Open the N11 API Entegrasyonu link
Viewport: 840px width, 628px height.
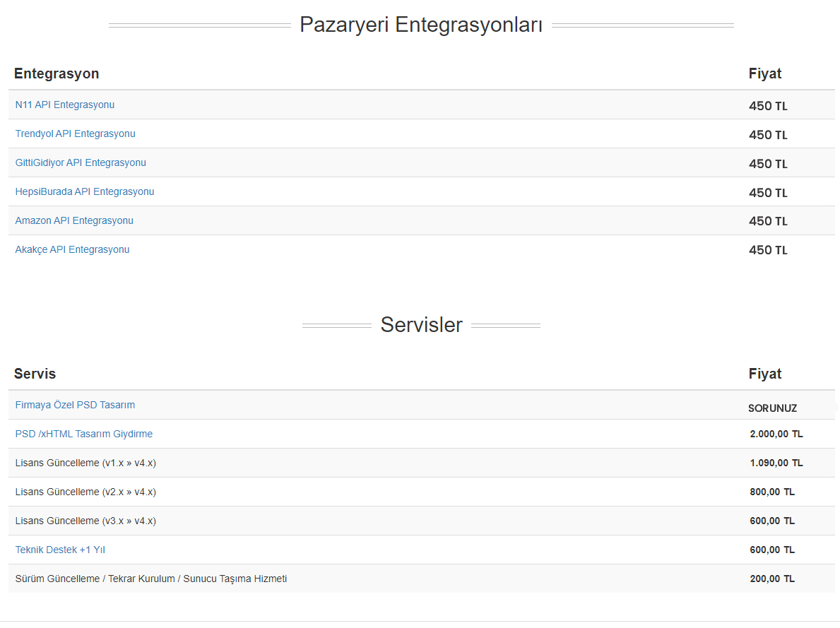tap(65, 105)
